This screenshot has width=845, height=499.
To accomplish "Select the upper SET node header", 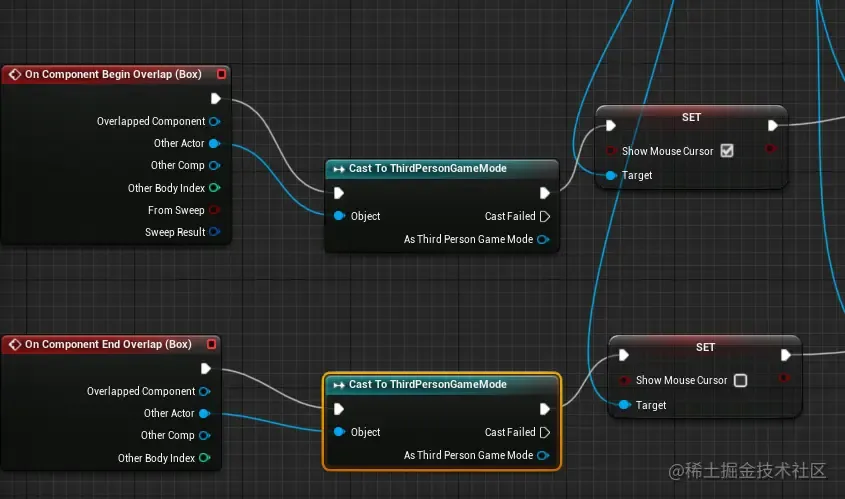I will (x=691, y=117).
